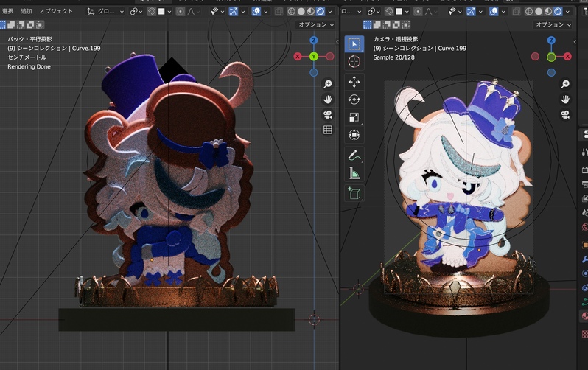Viewport: 588px width, 370px height.
Task: Click the red X axis on right gizmo
Action: tap(567, 57)
